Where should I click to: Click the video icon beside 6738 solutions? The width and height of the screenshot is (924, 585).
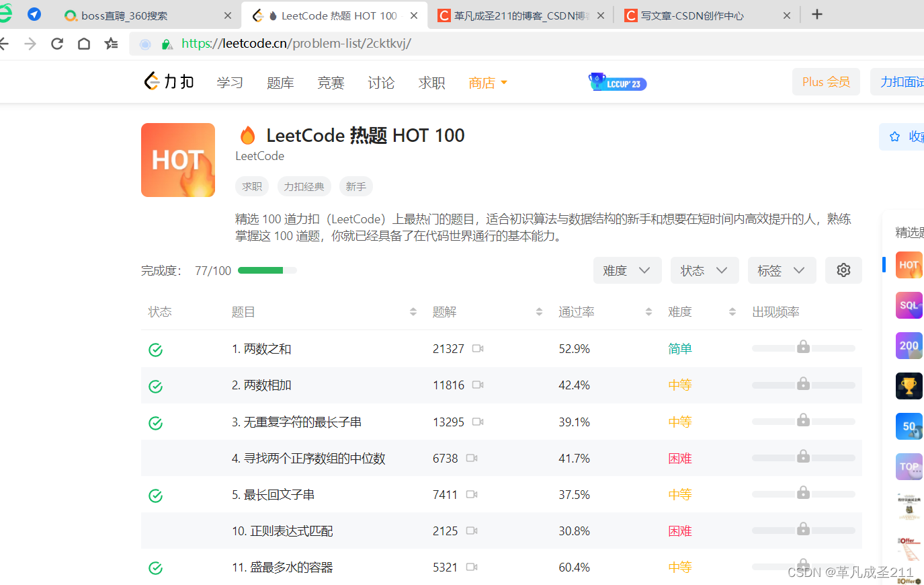(472, 459)
